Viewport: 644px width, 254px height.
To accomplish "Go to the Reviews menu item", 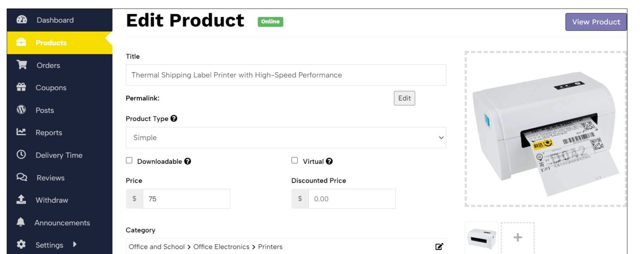I will click(50, 177).
